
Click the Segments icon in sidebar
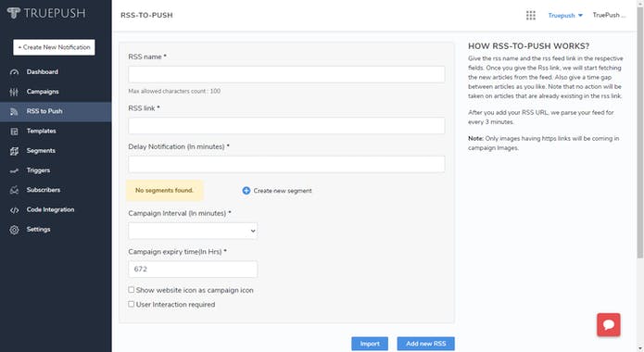tap(14, 151)
